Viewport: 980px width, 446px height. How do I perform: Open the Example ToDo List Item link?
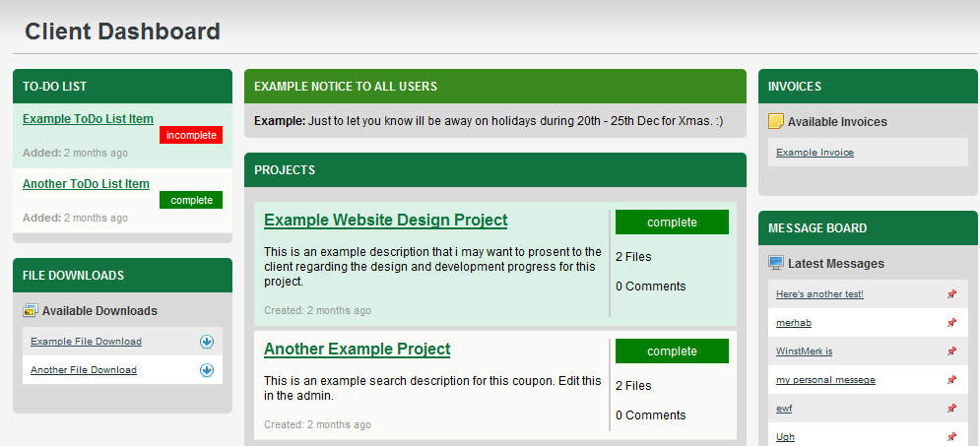(88, 119)
